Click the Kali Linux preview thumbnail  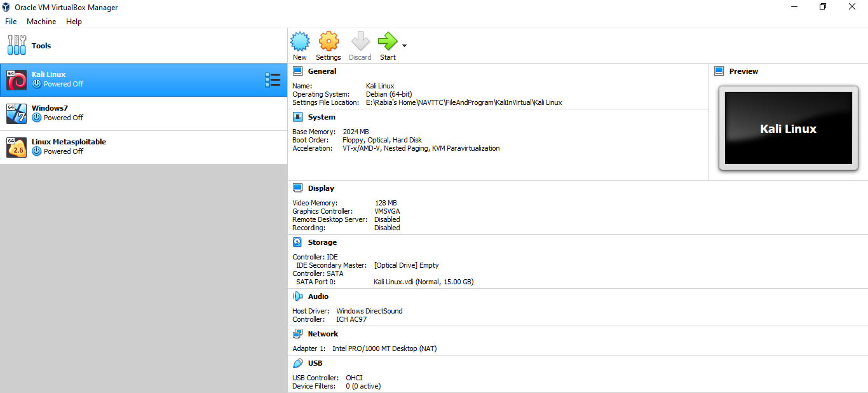(788, 128)
